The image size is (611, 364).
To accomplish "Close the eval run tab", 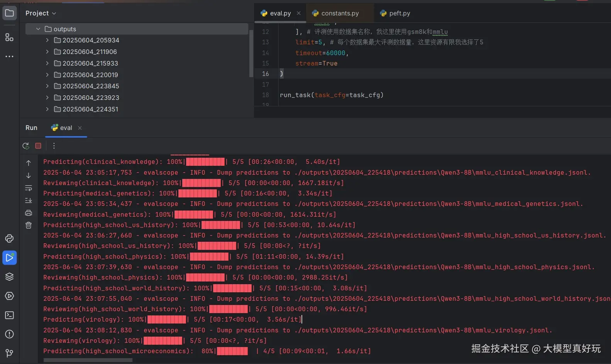I will click(x=80, y=128).
